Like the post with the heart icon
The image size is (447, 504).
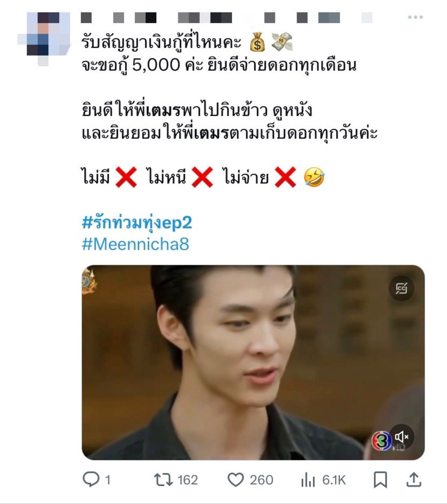(x=236, y=480)
